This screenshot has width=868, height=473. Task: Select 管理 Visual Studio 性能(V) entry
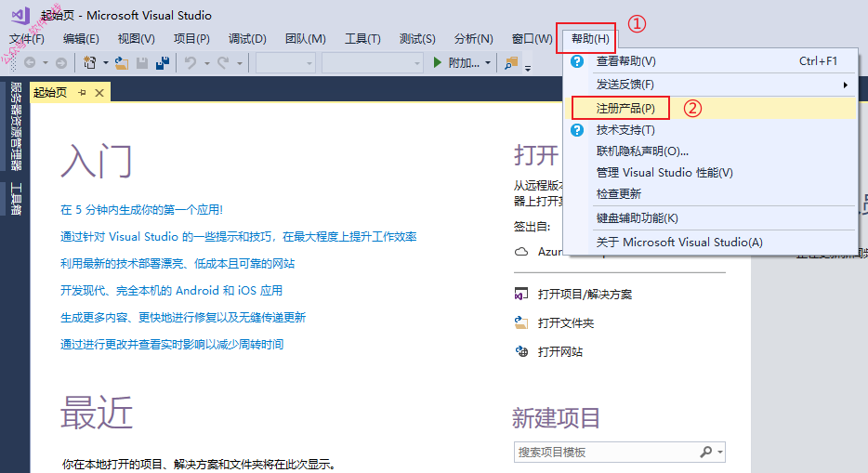click(711, 173)
